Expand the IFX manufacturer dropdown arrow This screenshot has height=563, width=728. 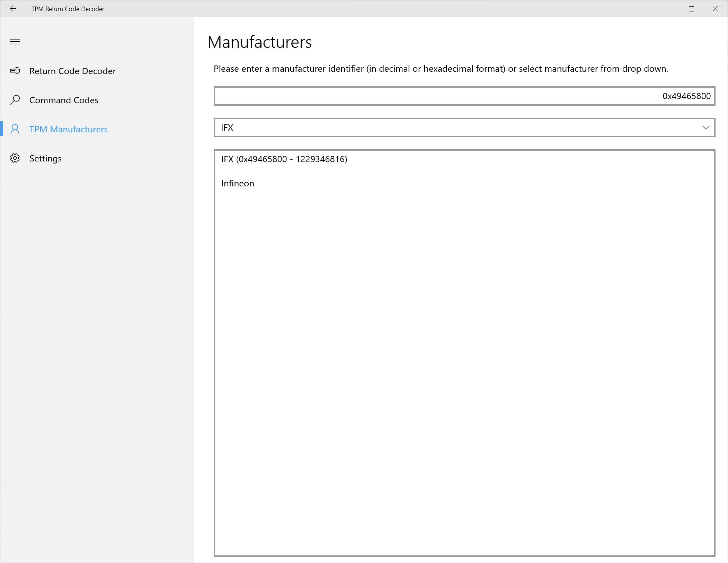coord(705,128)
